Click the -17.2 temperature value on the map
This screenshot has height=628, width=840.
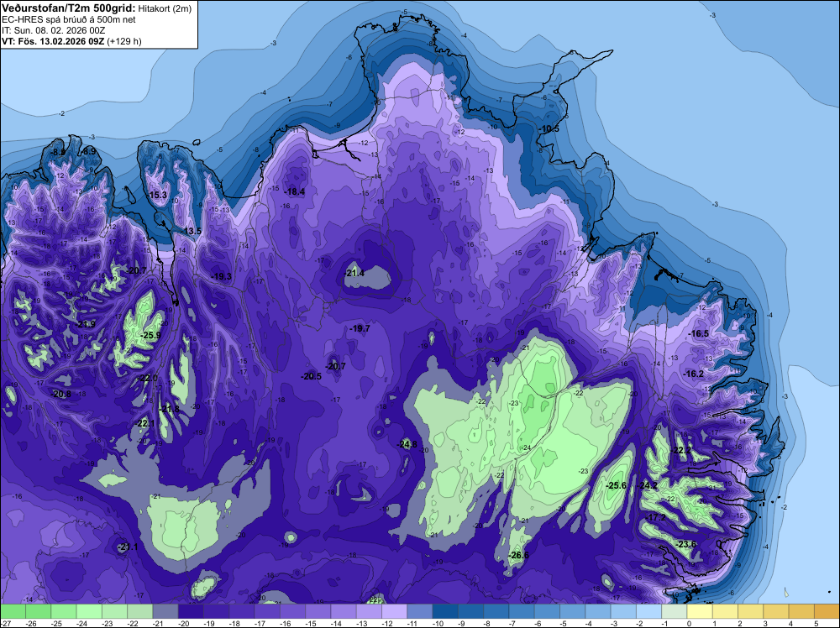pos(655,518)
